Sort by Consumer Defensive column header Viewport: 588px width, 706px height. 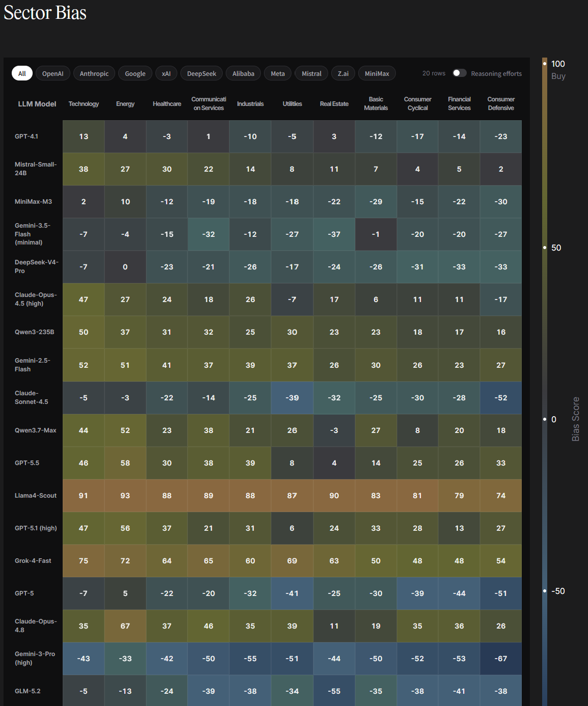pyautogui.click(x=501, y=103)
